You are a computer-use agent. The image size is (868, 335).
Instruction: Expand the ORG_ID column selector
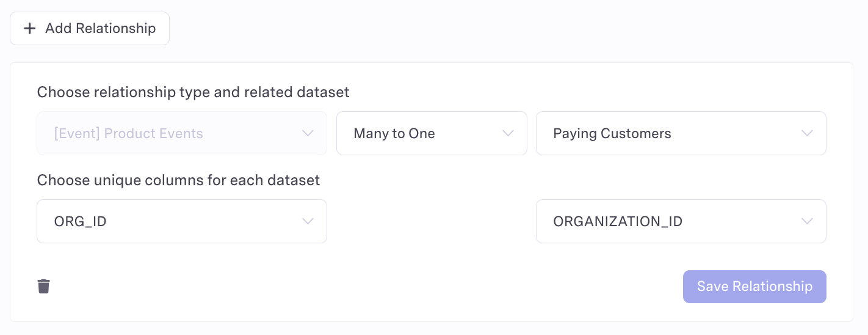(x=181, y=221)
